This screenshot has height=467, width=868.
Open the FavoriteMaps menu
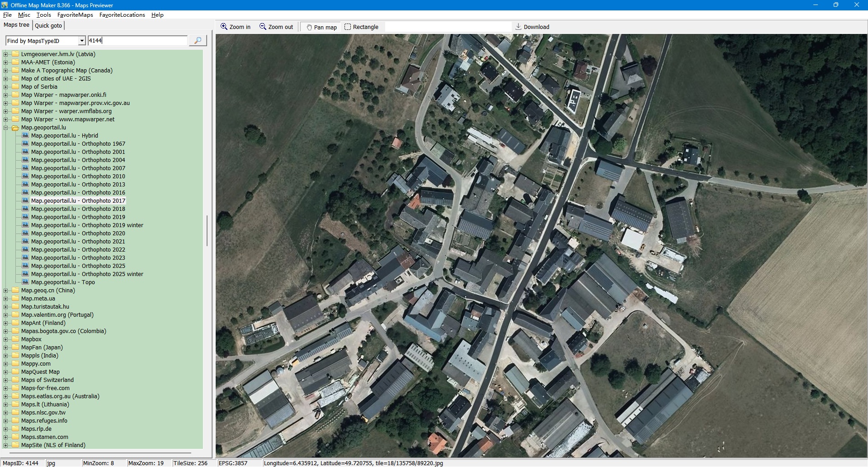click(75, 15)
